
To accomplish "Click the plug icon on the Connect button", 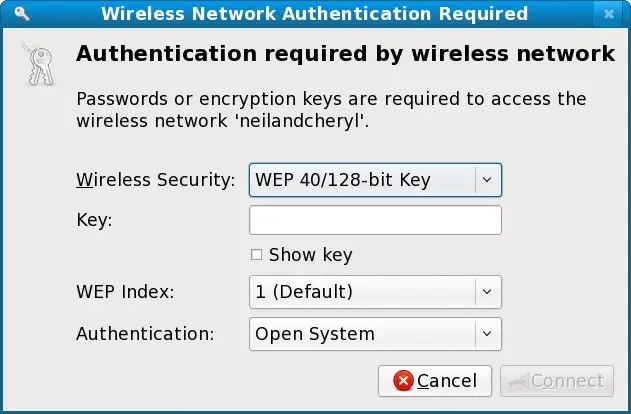I will tap(519, 381).
